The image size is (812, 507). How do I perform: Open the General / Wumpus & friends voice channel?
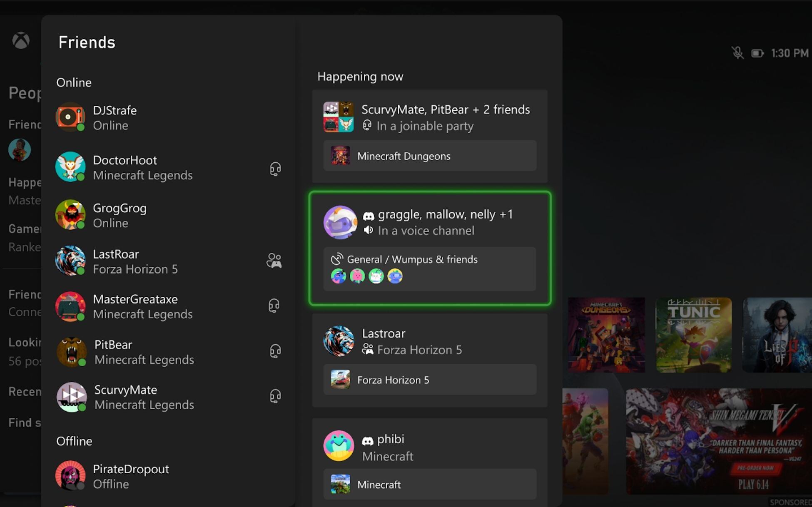[430, 268]
